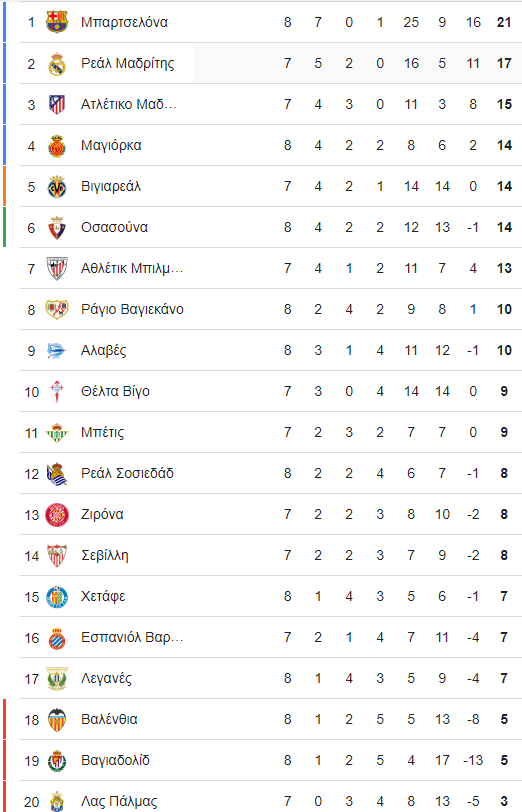
Task: Click the Ράγιο Βαγιεκάνο team name
Action: tap(133, 309)
